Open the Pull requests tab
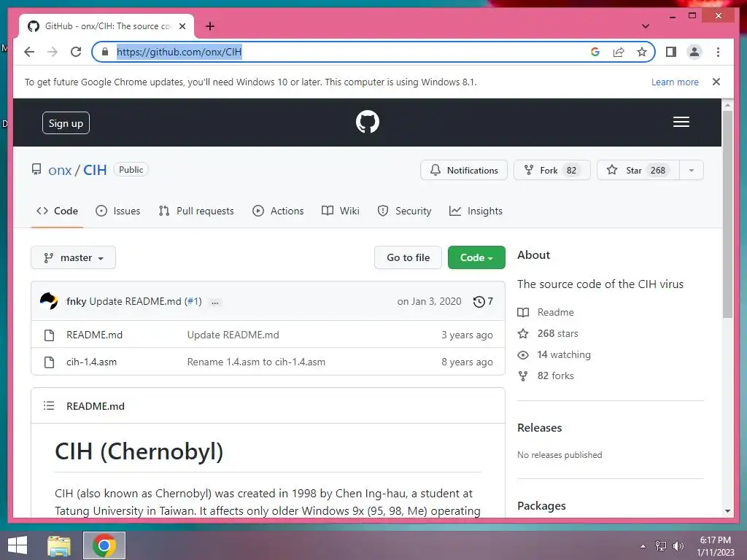The width and height of the screenshot is (747, 560). click(196, 211)
